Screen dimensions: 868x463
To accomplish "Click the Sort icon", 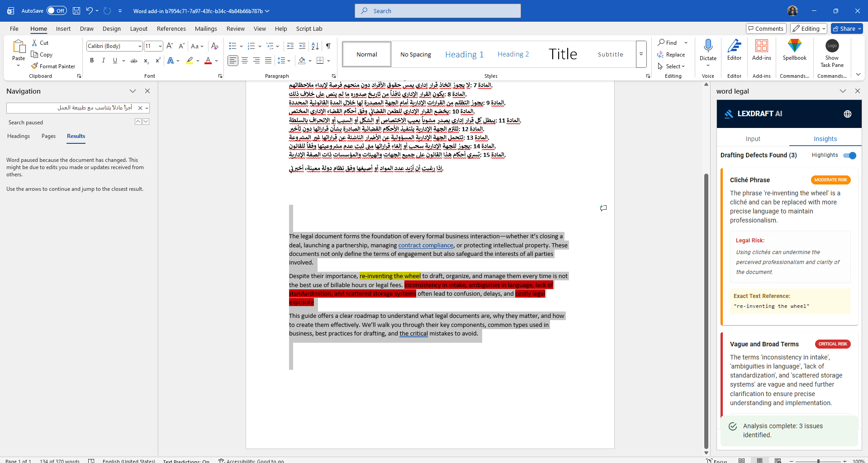I will pos(315,46).
